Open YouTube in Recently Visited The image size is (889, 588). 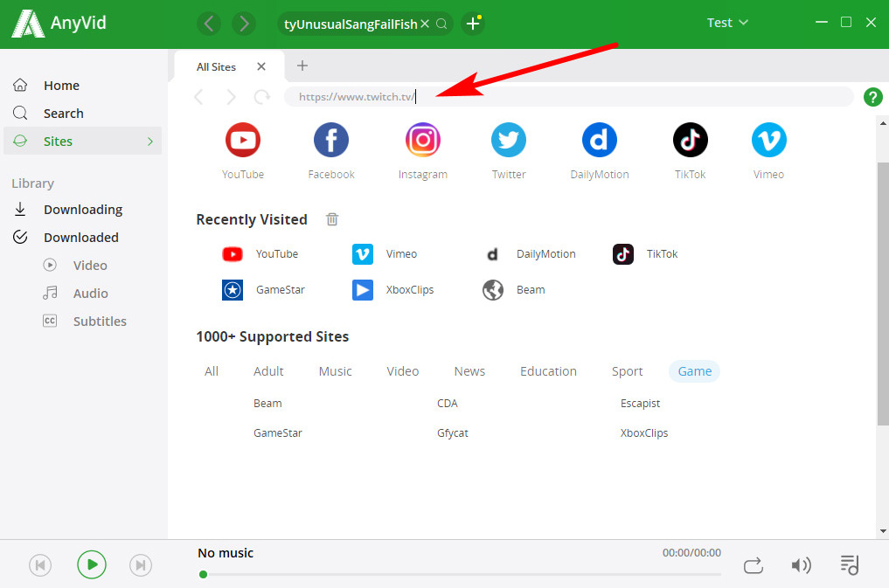pos(260,253)
